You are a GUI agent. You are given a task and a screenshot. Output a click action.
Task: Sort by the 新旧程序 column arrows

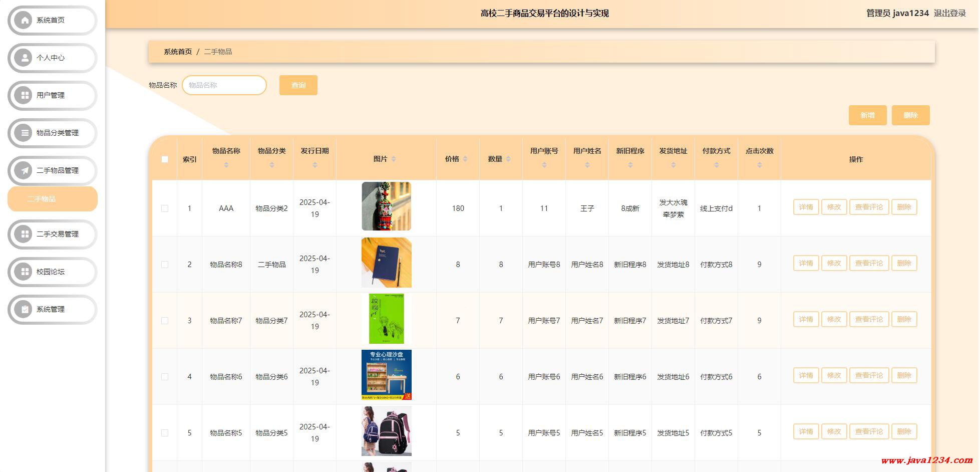pyautogui.click(x=630, y=165)
